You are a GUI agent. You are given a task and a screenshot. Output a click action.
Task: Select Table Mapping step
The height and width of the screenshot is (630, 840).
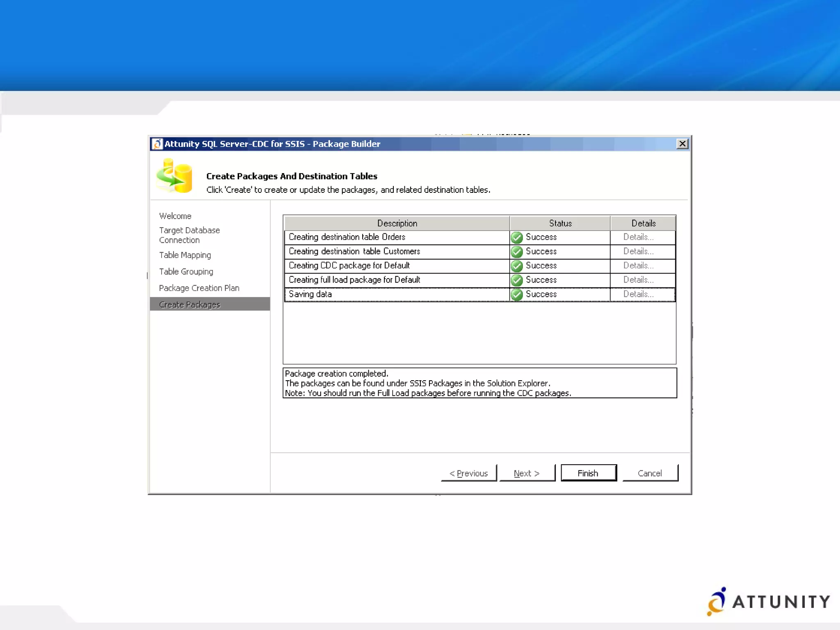pos(185,255)
